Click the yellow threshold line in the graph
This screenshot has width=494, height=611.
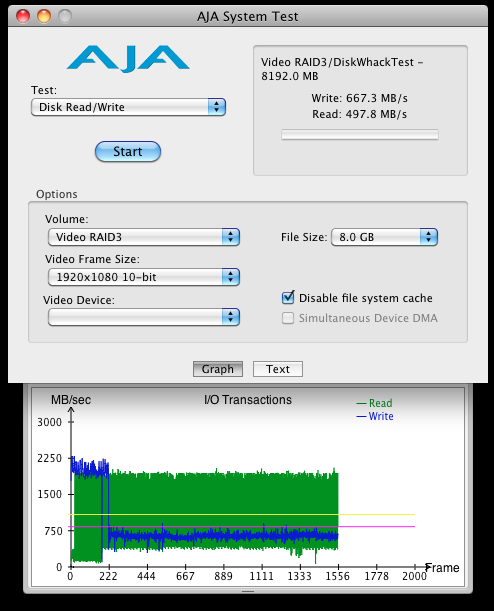point(242,514)
